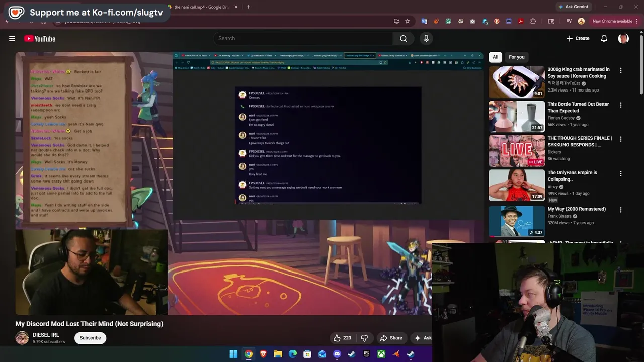The width and height of the screenshot is (644, 362).
Task: Click the install app icon in address bar
Action: coord(396,21)
